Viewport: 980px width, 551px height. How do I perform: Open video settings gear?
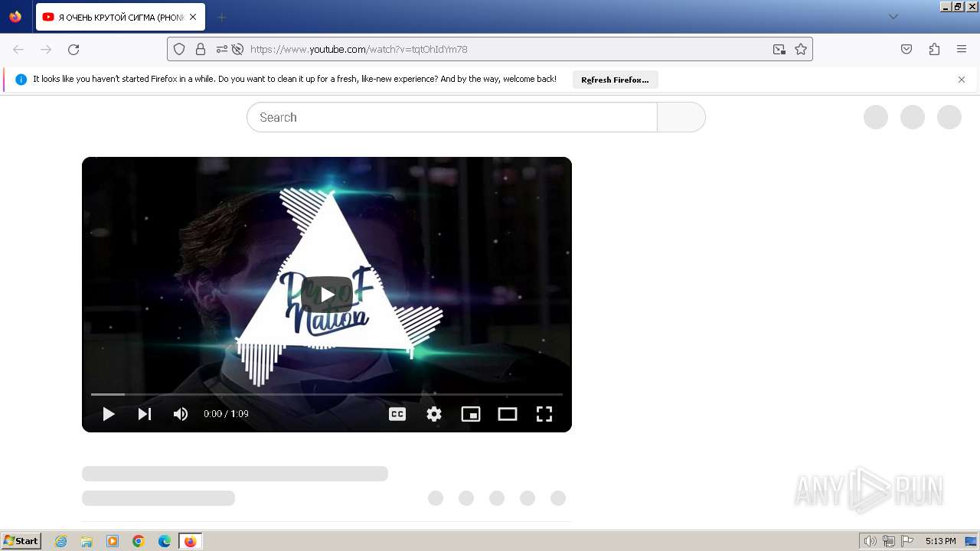pos(434,414)
